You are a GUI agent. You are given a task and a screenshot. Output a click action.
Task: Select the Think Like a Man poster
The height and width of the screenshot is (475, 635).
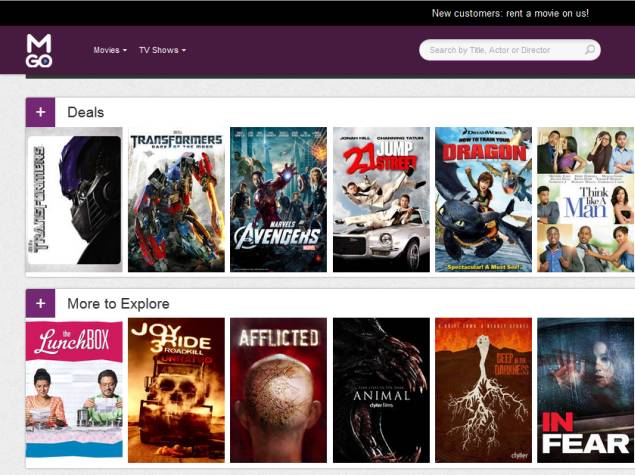pyautogui.click(x=586, y=200)
